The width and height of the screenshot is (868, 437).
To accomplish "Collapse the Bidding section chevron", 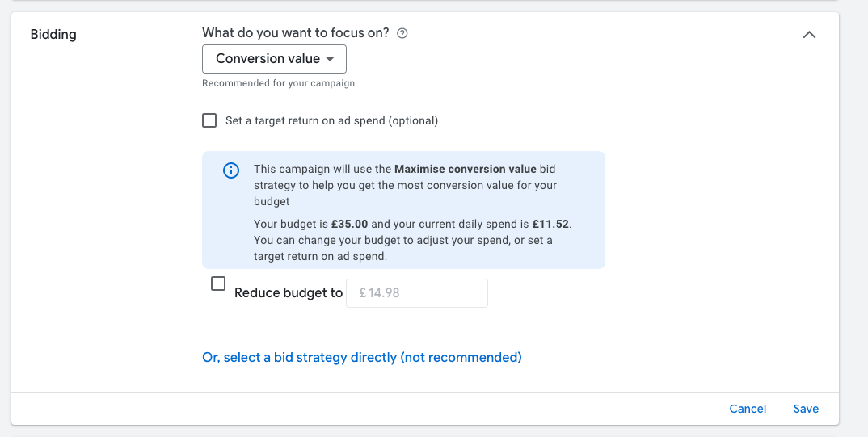I will (809, 35).
